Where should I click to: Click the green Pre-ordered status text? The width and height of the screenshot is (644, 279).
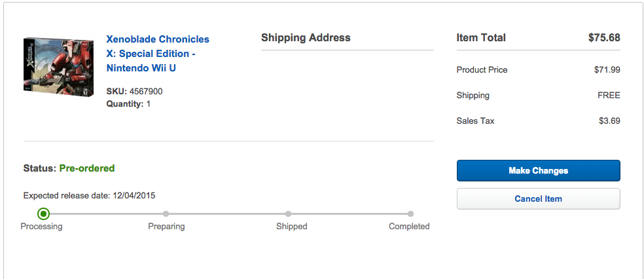(87, 168)
